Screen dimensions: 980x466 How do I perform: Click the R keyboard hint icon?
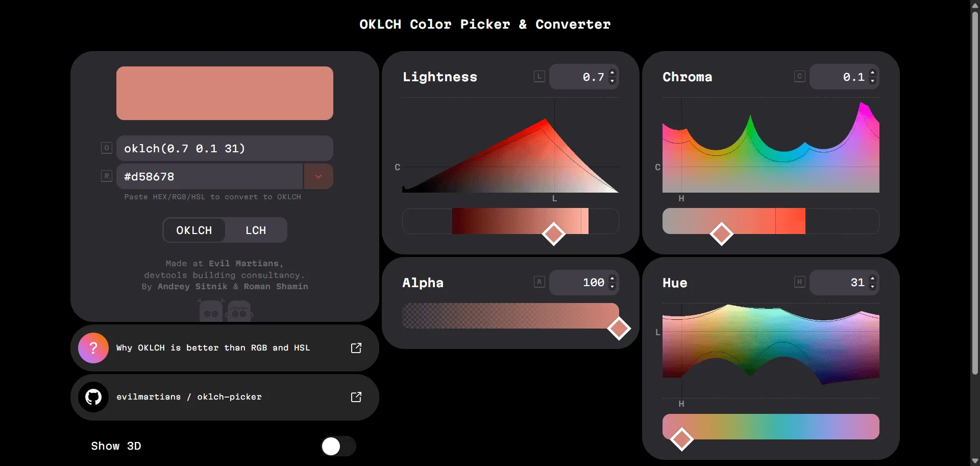click(x=106, y=176)
